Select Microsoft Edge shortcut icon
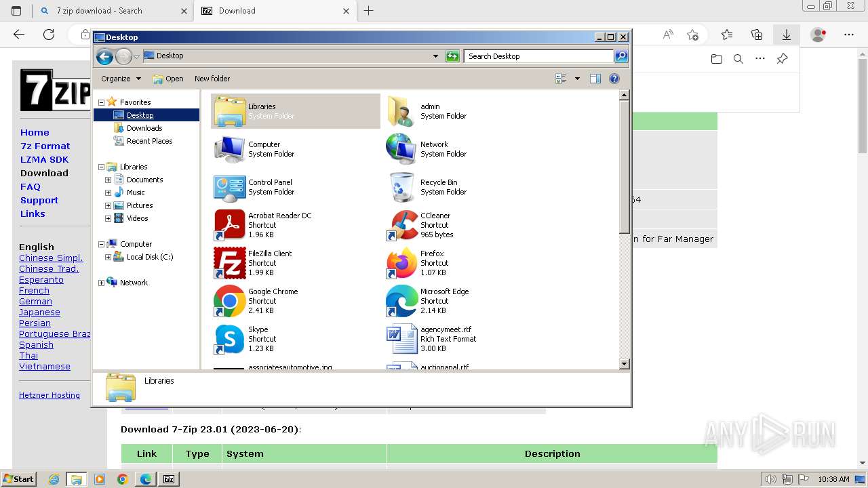Screen dimensions: 868x488 point(401,301)
